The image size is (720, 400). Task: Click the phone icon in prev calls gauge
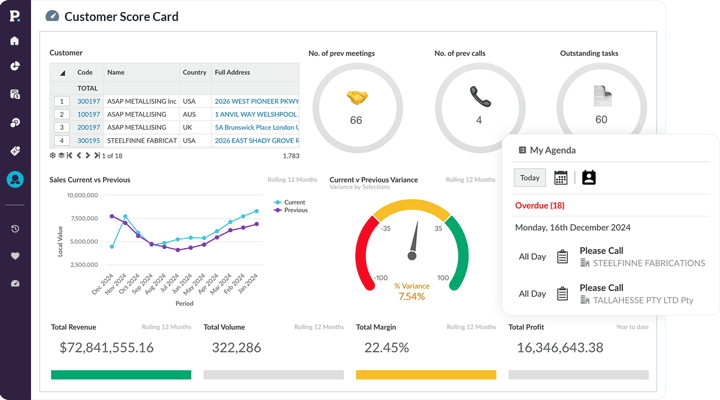(x=480, y=96)
